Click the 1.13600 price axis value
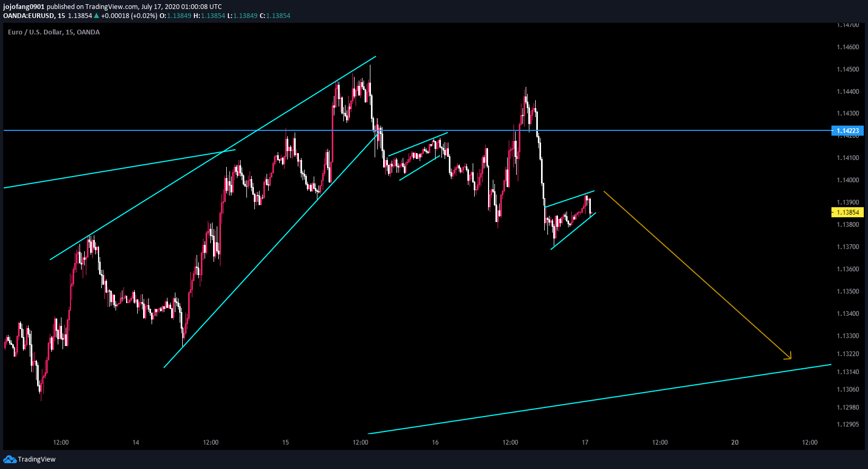The width and height of the screenshot is (868, 469). tap(848, 269)
